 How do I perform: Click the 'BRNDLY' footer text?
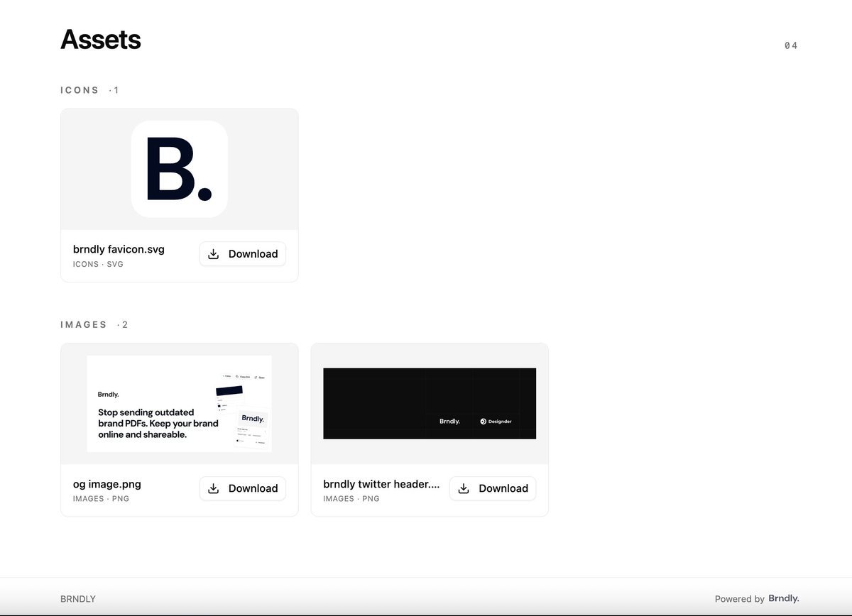pos(78,599)
